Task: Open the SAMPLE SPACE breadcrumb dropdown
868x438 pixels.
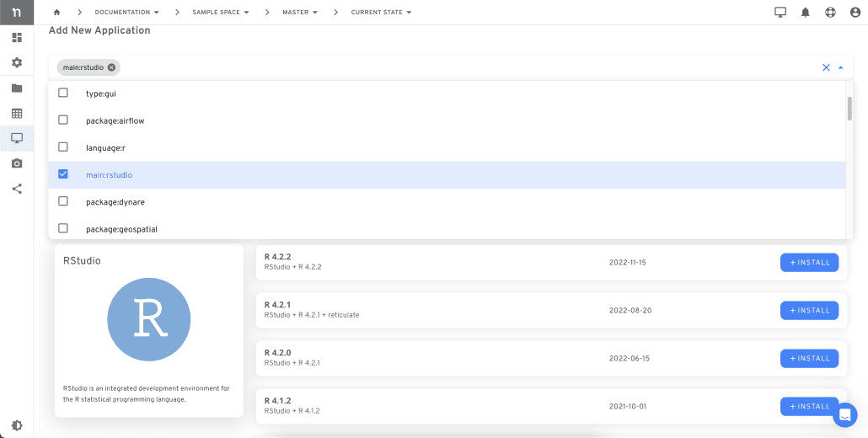Action: 220,12
